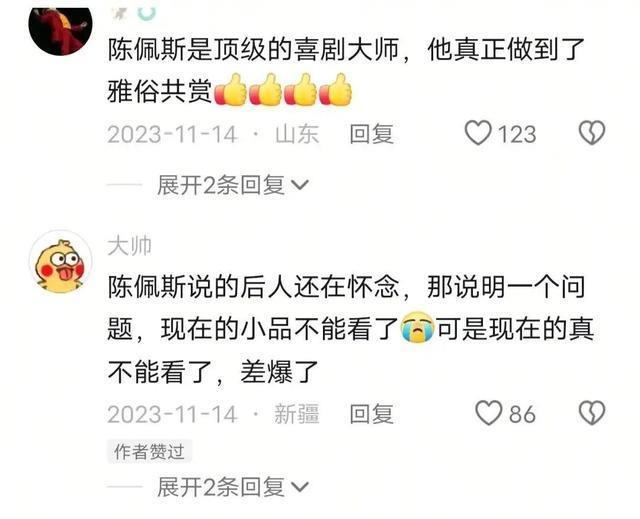Tap broken heart on 大帅's comment
Screen dimensions: 640x519
coord(592,413)
